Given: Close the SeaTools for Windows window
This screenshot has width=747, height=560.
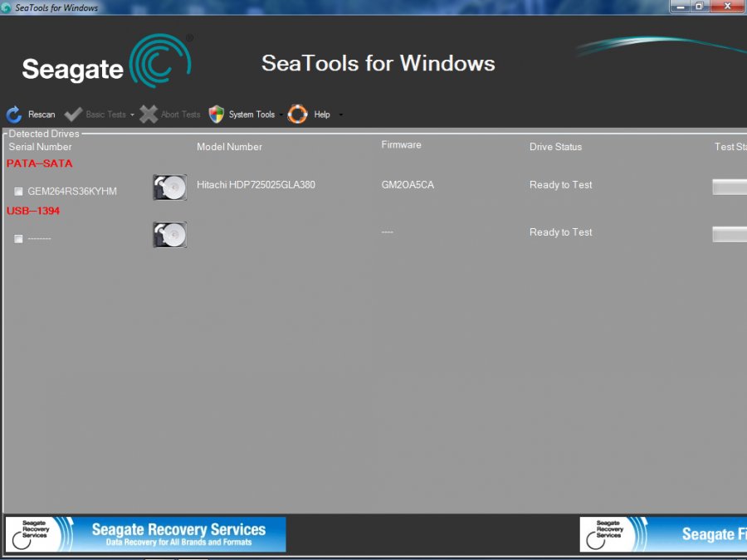Looking at the screenshot, I should coord(728,7).
